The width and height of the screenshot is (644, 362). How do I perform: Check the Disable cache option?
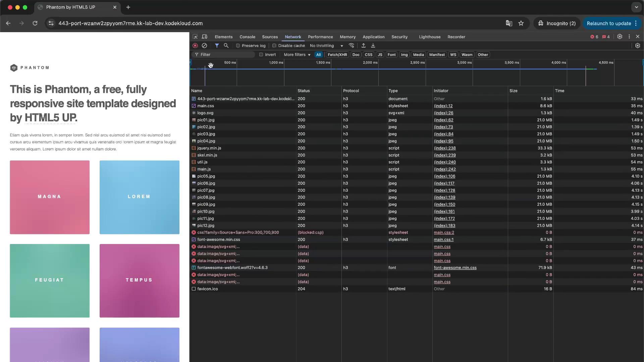[274, 46]
